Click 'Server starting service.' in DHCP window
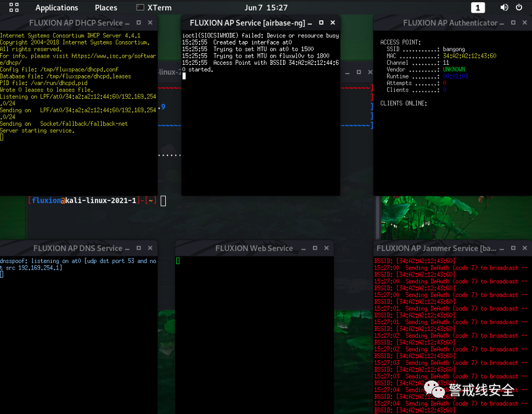The image size is (532, 414). pyautogui.click(x=37, y=131)
